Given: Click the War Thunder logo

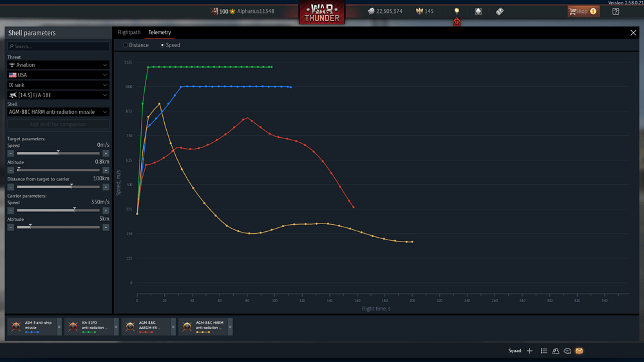Looking at the screenshot, I should pyautogui.click(x=322, y=12).
